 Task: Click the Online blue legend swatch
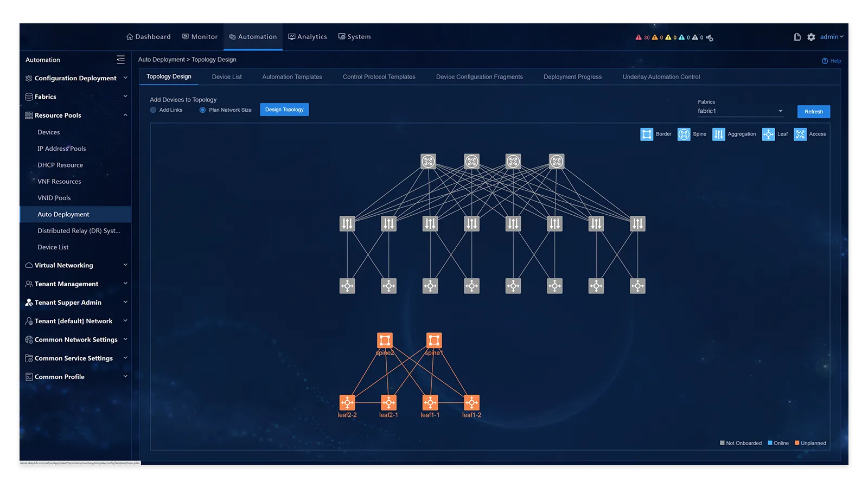[770, 443]
